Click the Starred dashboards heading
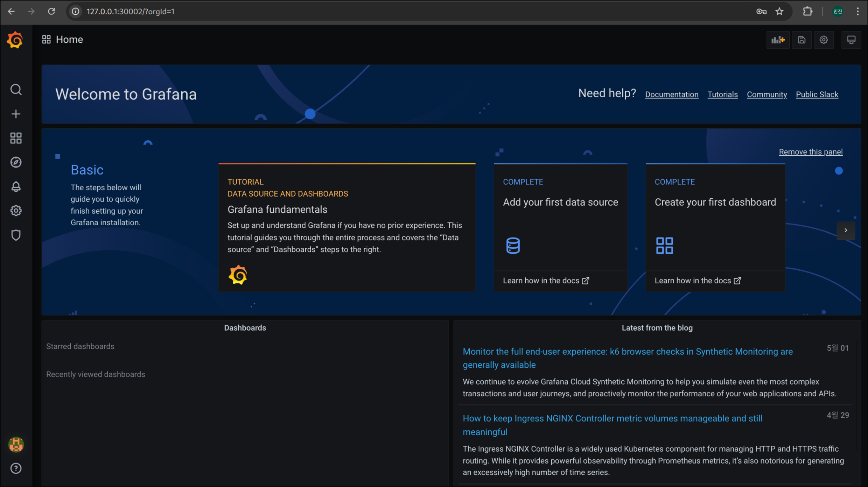 coord(80,346)
